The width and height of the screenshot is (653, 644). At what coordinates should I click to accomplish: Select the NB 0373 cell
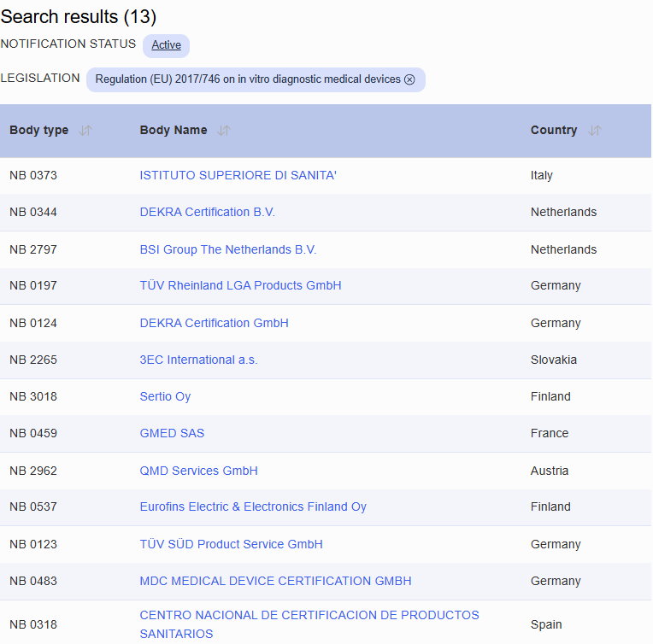[33, 175]
